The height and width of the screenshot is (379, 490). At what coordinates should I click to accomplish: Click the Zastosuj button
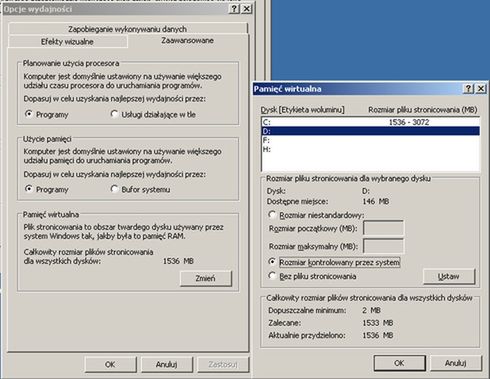point(223,364)
